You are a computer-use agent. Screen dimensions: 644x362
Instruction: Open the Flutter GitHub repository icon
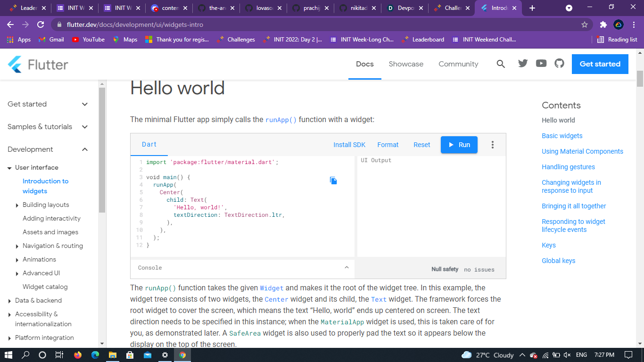tap(559, 64)
